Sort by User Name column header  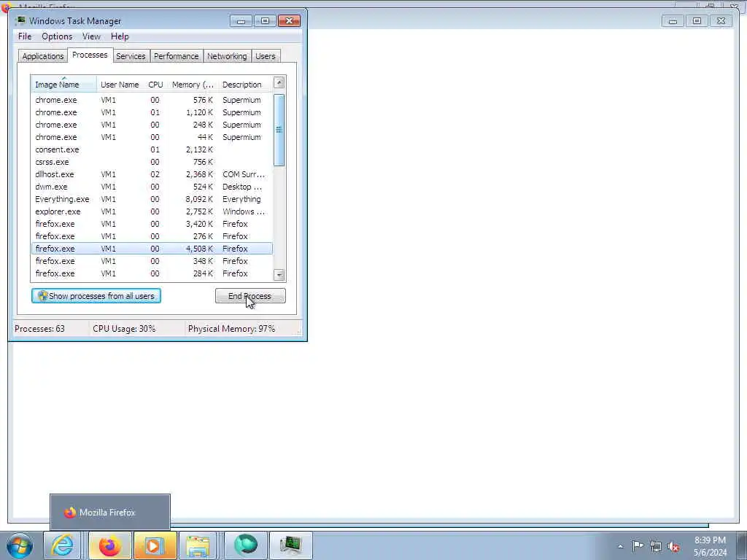120,85
